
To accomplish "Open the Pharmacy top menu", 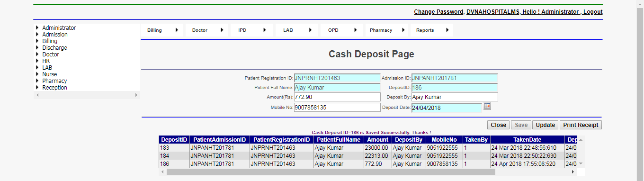I will (387, 30).
